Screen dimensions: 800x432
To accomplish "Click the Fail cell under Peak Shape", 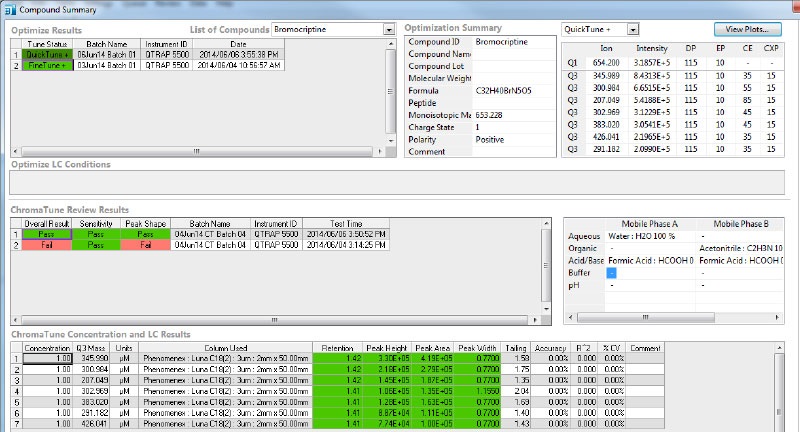I will (x=144, y=244).
